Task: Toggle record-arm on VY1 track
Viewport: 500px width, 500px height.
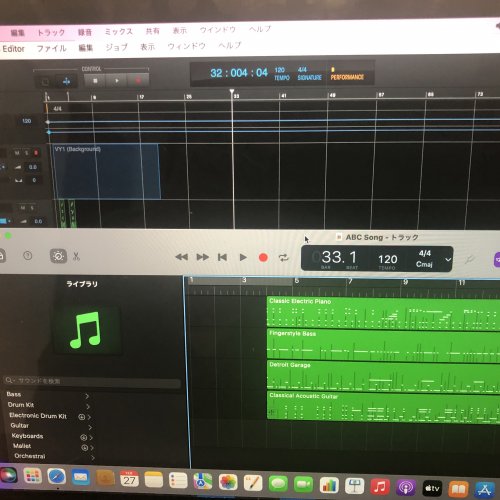Action: point(36,153)
